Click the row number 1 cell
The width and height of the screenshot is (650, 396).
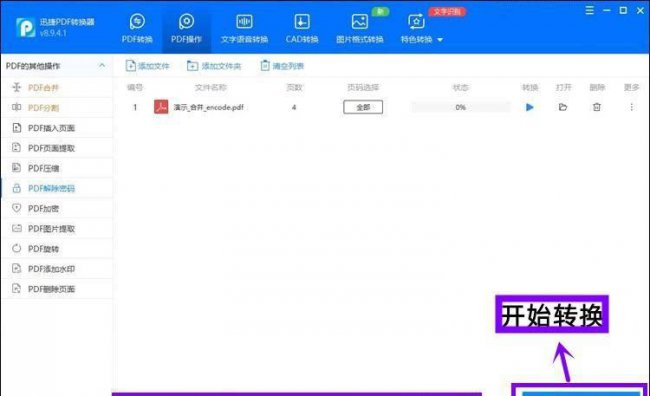[135, 107]
